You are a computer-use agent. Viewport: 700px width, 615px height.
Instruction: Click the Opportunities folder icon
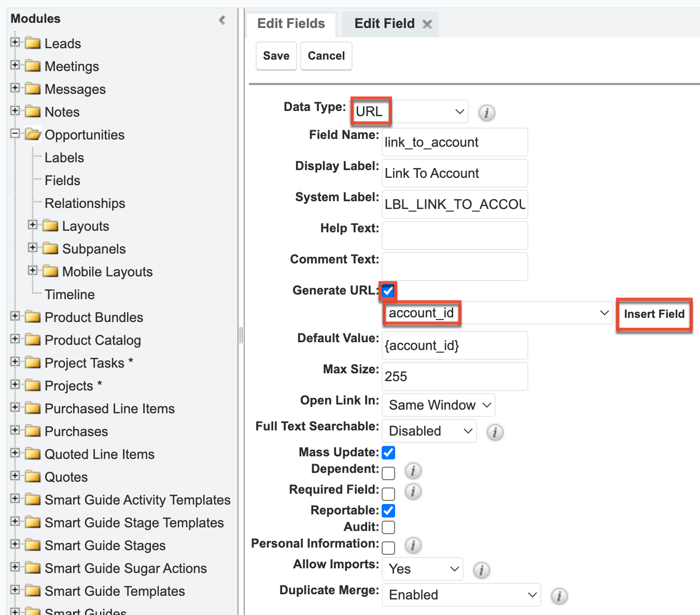(33, 135)
